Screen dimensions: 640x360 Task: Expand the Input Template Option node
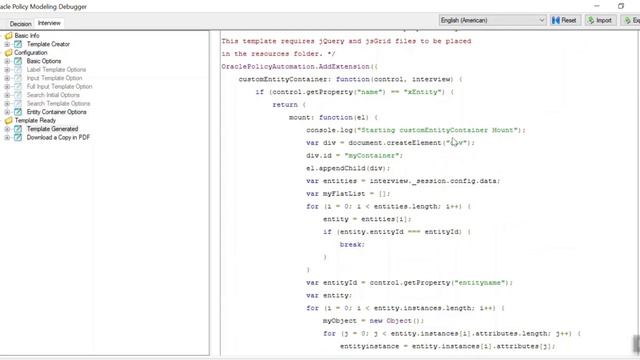pos(7,78)
